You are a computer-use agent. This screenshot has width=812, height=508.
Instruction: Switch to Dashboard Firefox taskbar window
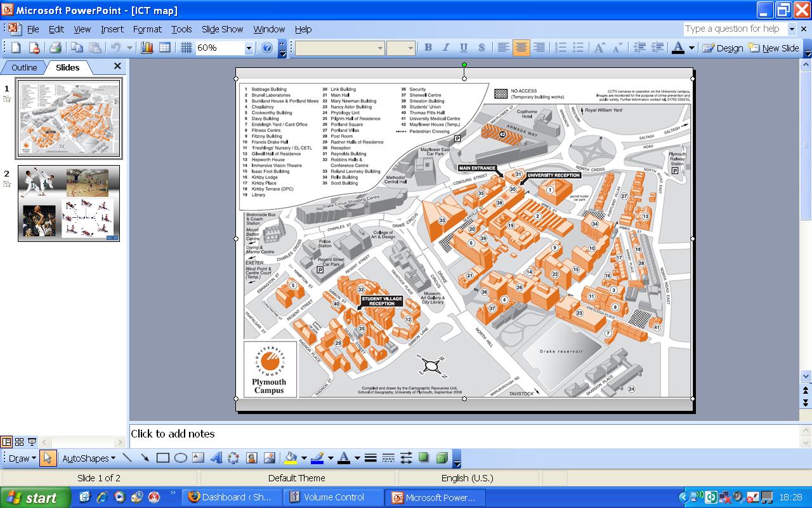click(231, 497)
